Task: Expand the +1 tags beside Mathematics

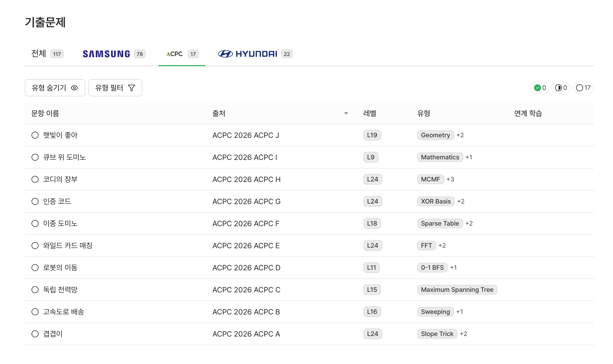Action: (x=469, y=157)
